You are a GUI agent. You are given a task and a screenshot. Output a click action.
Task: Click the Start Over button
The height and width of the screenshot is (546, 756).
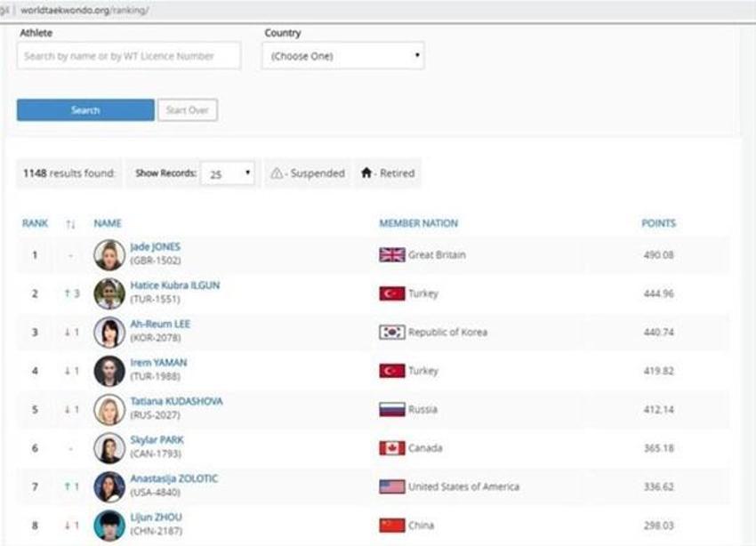tap(188, 110)
